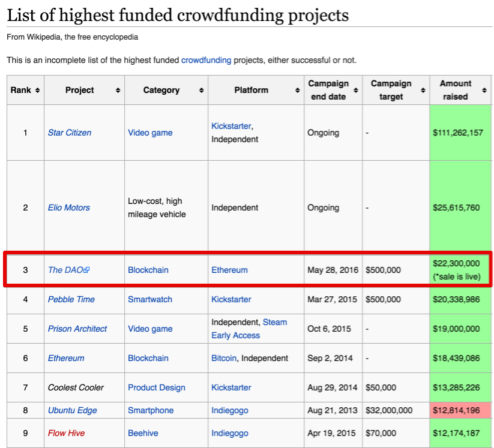Open the Beehive category link
The height and width of the screenshot is (448, 494).
143,433
